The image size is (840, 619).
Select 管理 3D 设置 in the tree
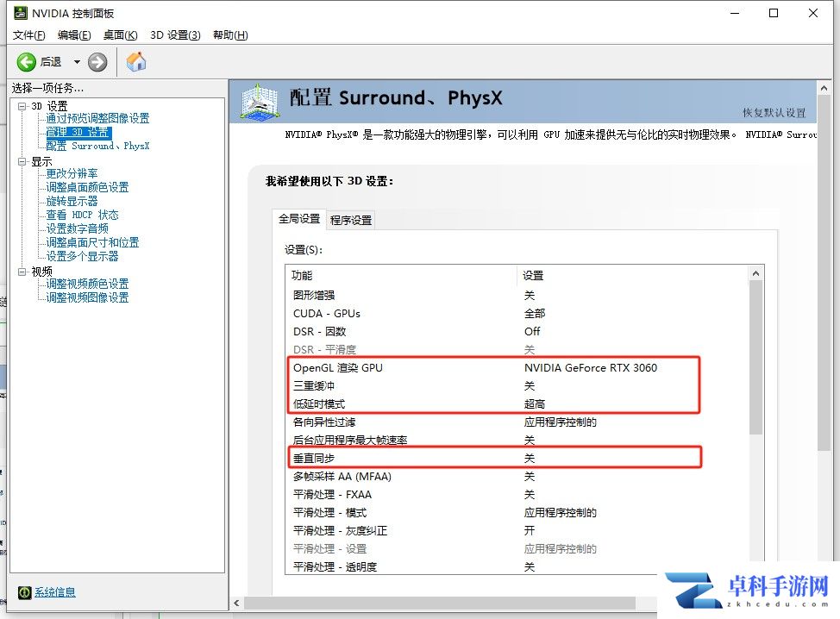78,132
